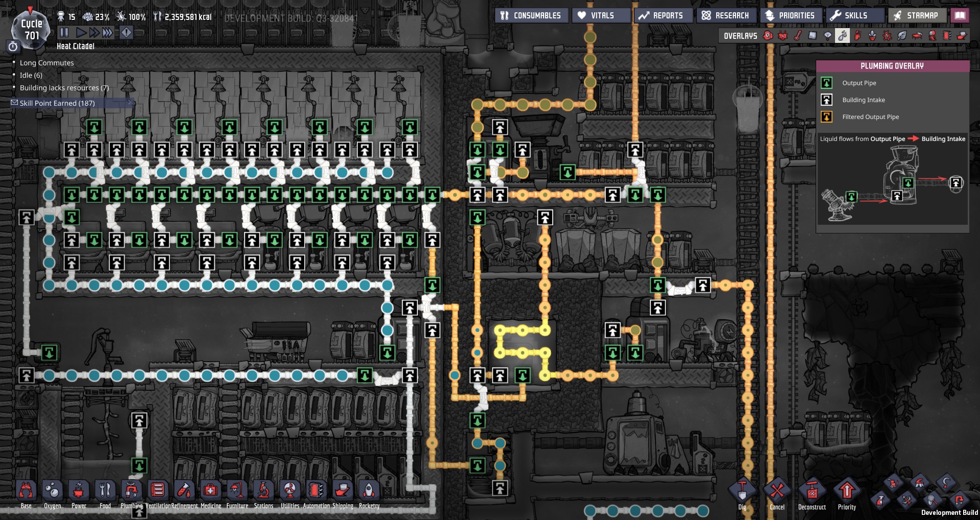Open the Starmap screen

pos(917,15)
